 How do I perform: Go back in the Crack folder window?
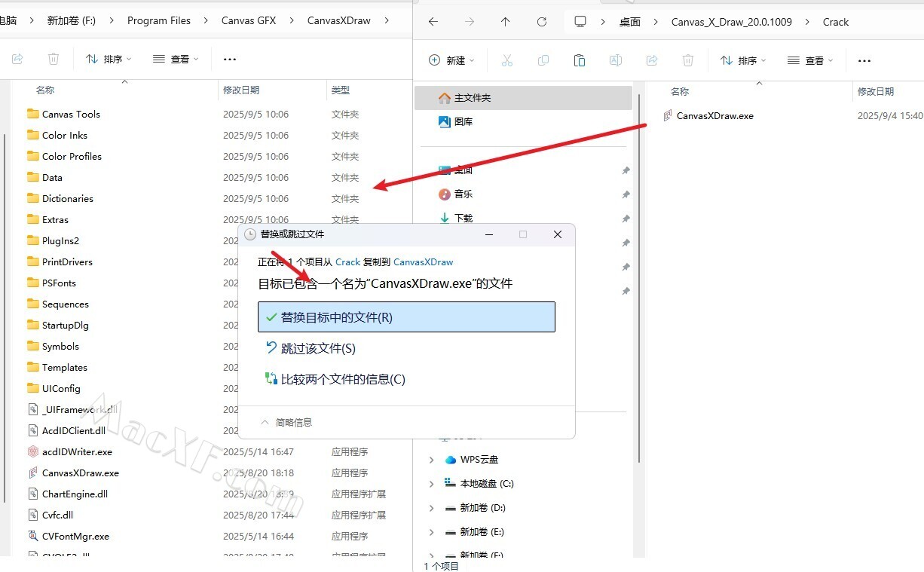click(433, 22)
